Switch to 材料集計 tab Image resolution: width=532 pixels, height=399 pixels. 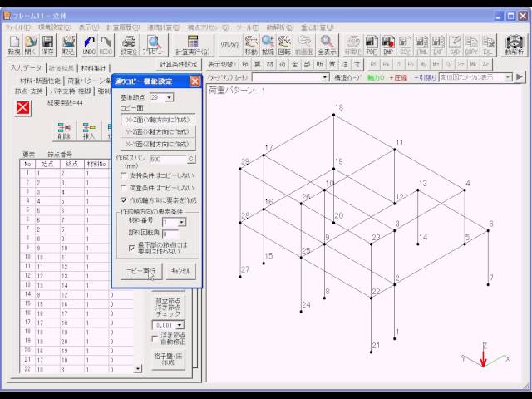pos(93,68)
